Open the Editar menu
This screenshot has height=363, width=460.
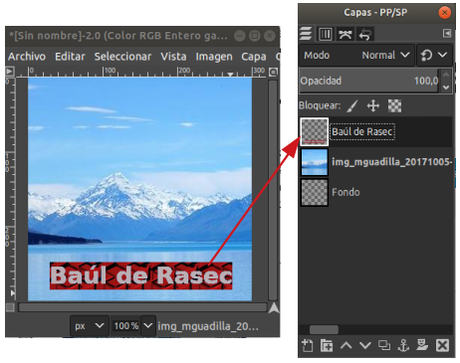pyautogui.click(x=70, y=56)
